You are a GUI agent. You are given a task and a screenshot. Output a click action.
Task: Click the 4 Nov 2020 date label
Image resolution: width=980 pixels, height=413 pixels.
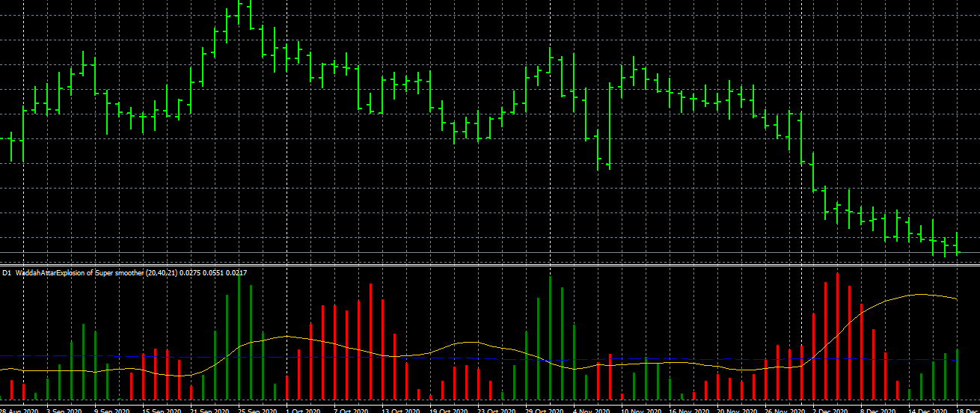click(x=591, y=410)
